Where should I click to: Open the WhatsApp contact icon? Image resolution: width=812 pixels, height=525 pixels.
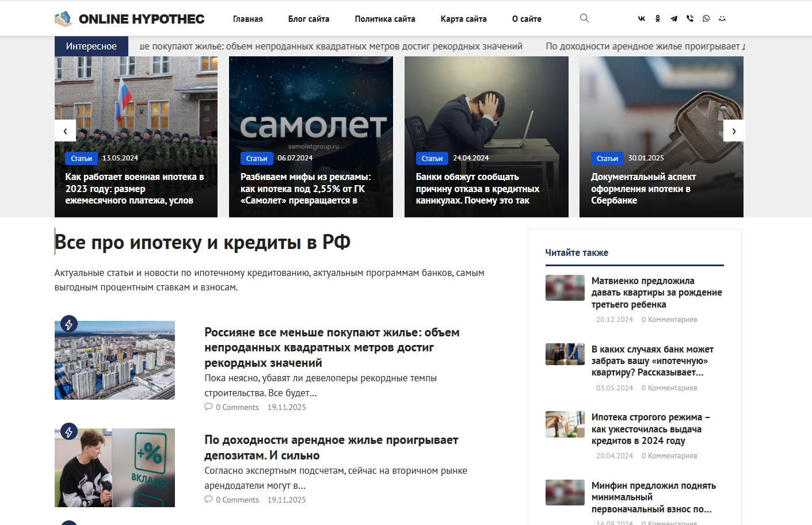tap(706, 18)
